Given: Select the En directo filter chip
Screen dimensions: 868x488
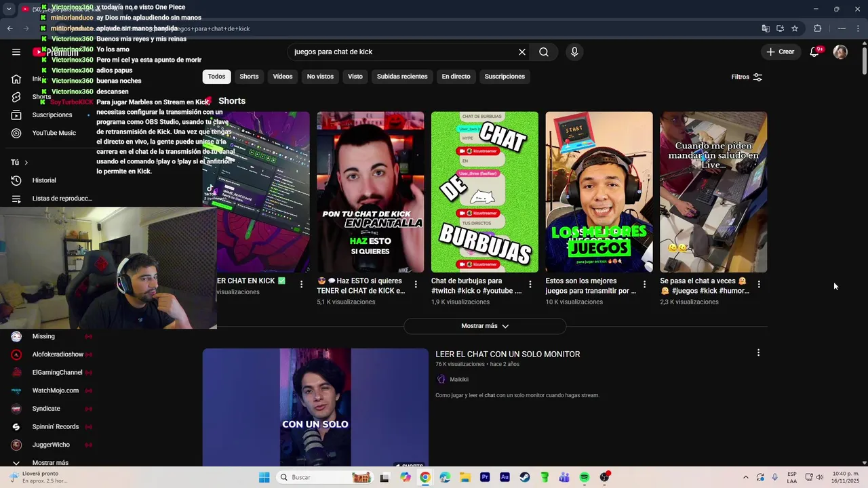Looking at the screenshot, I should (456, 77).
